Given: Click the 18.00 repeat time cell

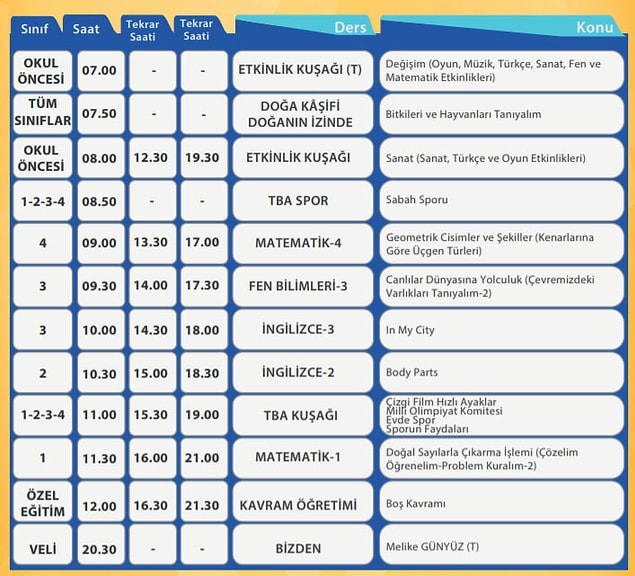Looking at the screenshot, I should click(x=204, y=330).
